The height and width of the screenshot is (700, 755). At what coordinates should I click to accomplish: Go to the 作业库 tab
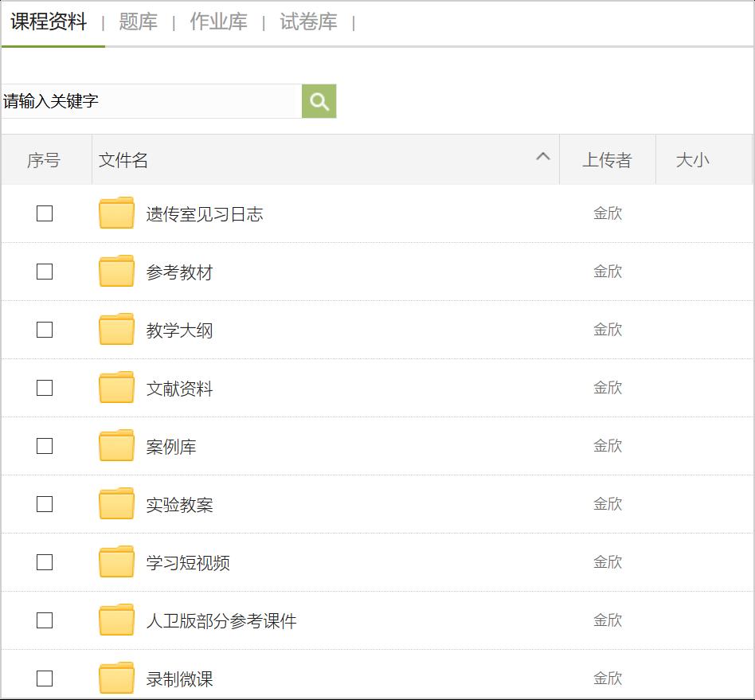pyautogui.click(x=218, y=22)
